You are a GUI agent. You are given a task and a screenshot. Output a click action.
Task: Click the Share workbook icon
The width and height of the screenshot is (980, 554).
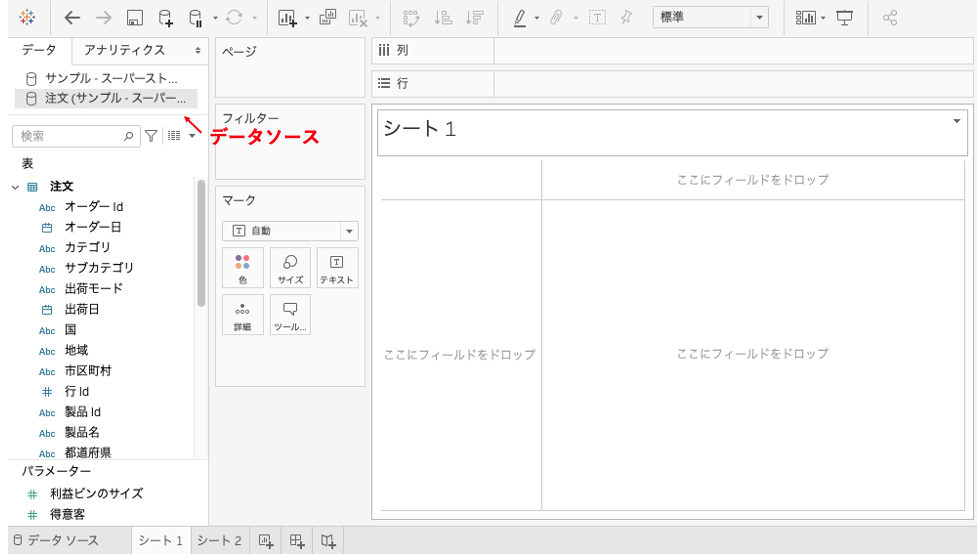890,18
